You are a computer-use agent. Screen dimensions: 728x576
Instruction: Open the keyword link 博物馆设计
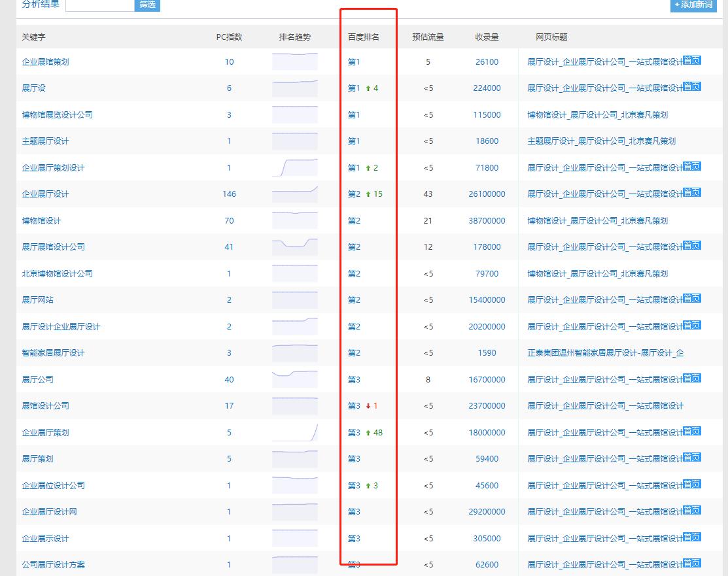(41, 221)
